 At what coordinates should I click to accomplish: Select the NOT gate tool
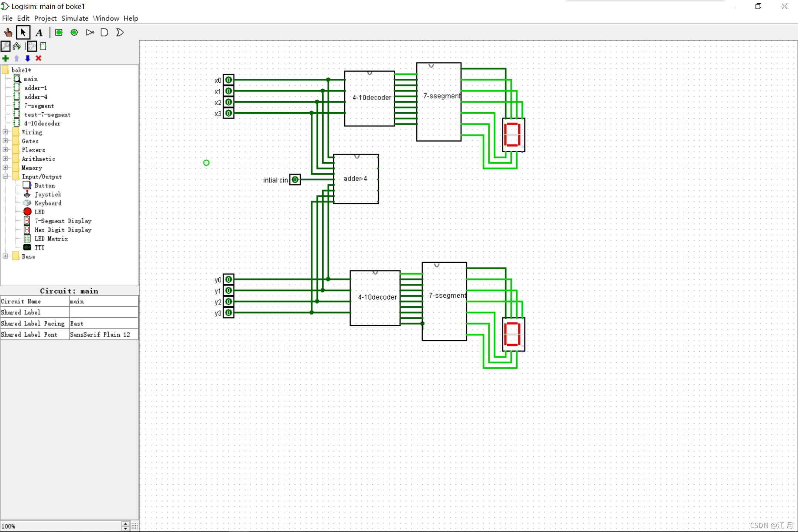[90, 33]
